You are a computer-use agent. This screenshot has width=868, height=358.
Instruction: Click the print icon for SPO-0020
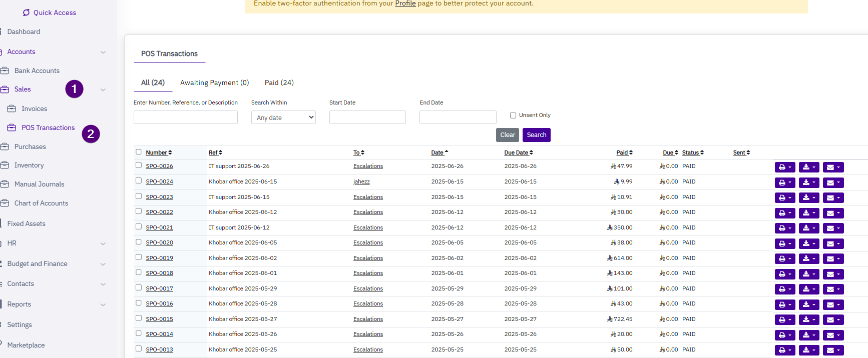click(784, 244)
